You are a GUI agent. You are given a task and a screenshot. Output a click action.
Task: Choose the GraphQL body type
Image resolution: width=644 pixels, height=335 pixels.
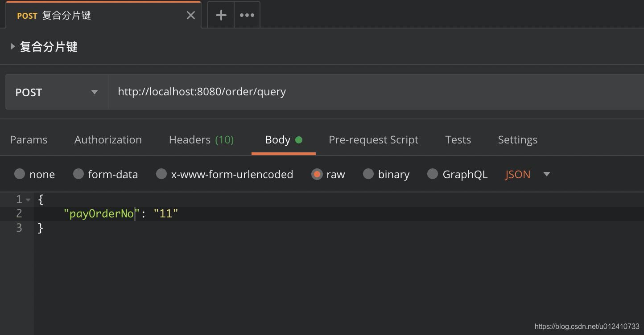pyautogui.click(x=433, y=174)
